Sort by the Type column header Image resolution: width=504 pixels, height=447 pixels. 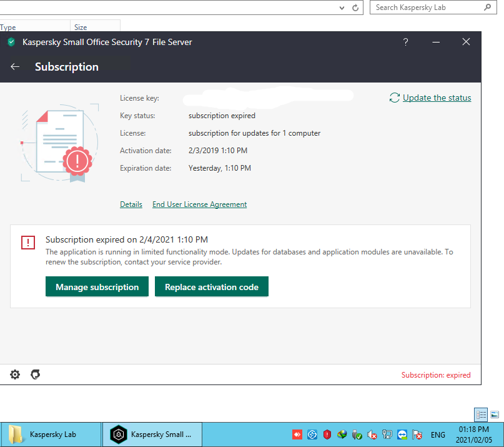[35, 27]
